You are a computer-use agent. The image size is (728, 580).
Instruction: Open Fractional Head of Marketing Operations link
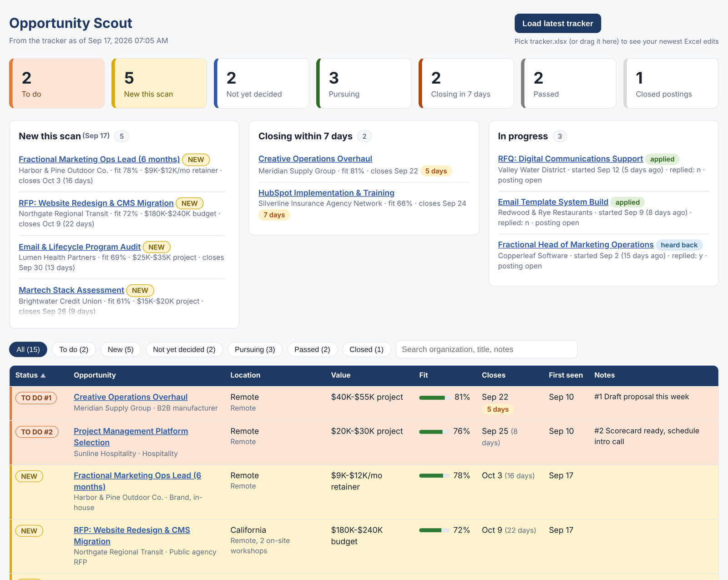coord(576,245)
